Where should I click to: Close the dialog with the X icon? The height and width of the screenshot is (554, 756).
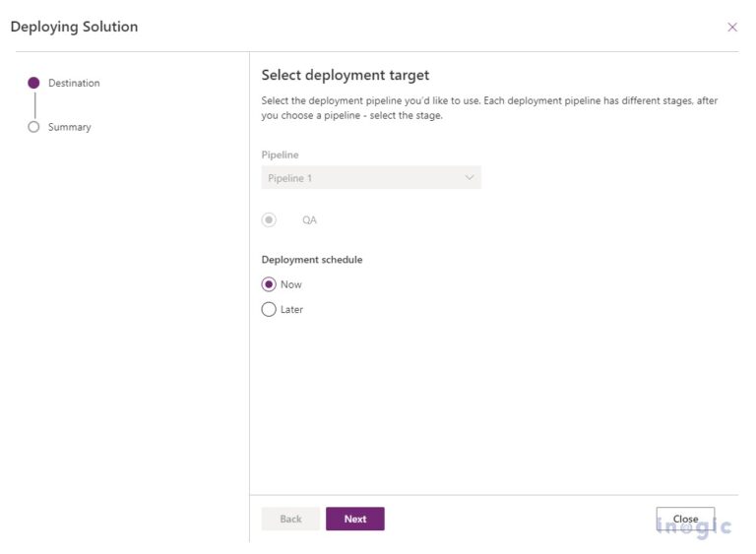point(731,28)
